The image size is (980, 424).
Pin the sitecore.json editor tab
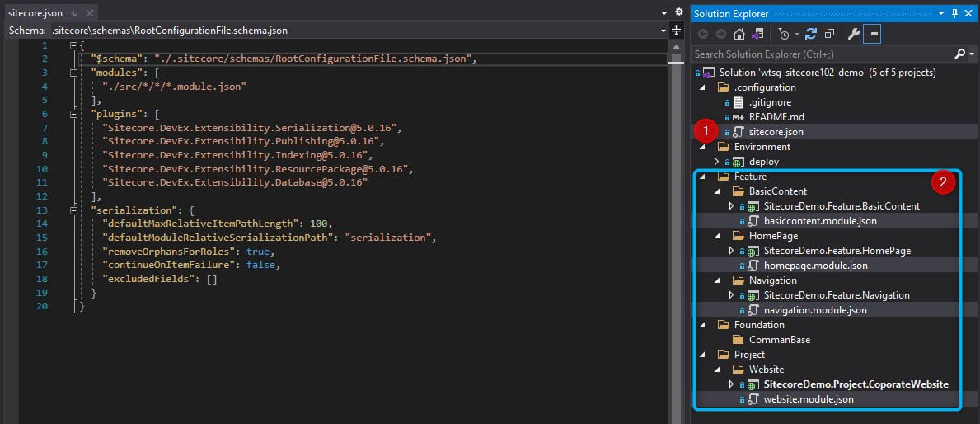pyautogui.click(x=74, y=13)
